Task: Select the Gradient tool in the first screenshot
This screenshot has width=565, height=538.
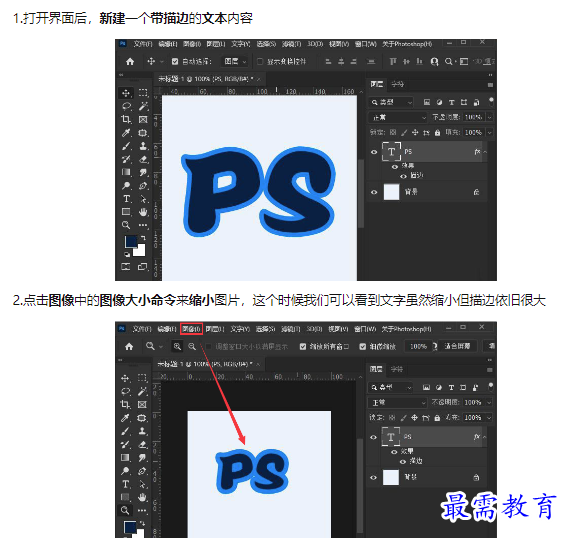Action: pos(126,172)
